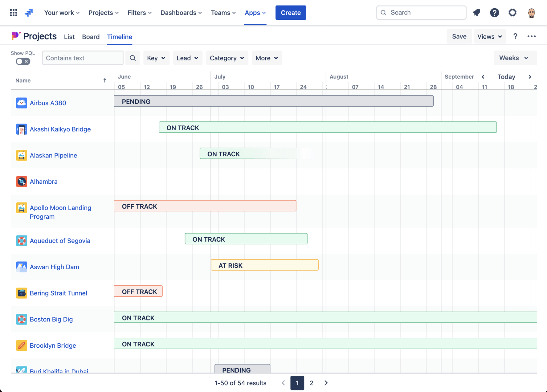Image resolution: width=547 pixels, height=392 pixels.
Task: Click the Create button
Action: [290, 13]
